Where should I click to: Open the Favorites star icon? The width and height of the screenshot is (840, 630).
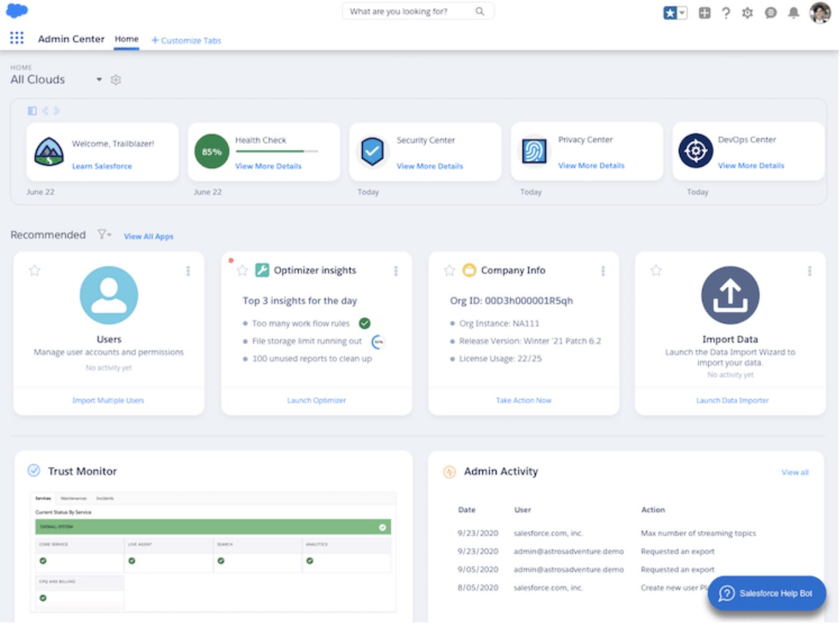click(670, 13)
